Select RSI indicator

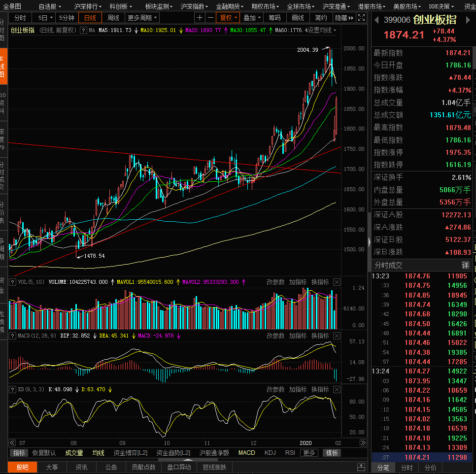pyautogui.click(x=290, y=453)
